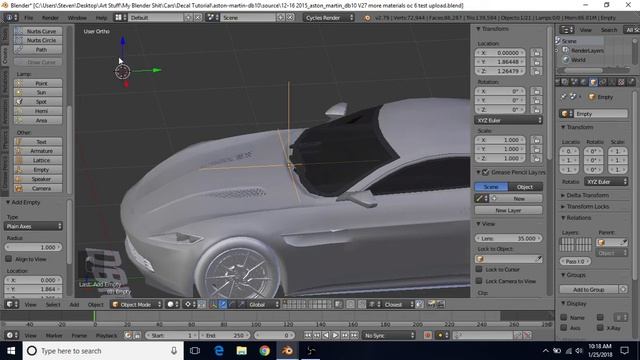Click Add to Group button
This screenshot has height=360, width=640.
(589, 289)
